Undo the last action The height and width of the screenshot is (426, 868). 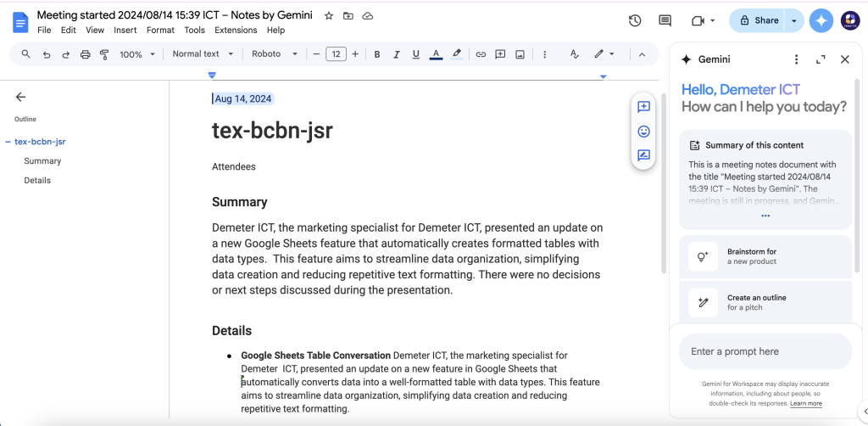pos(47,54)
